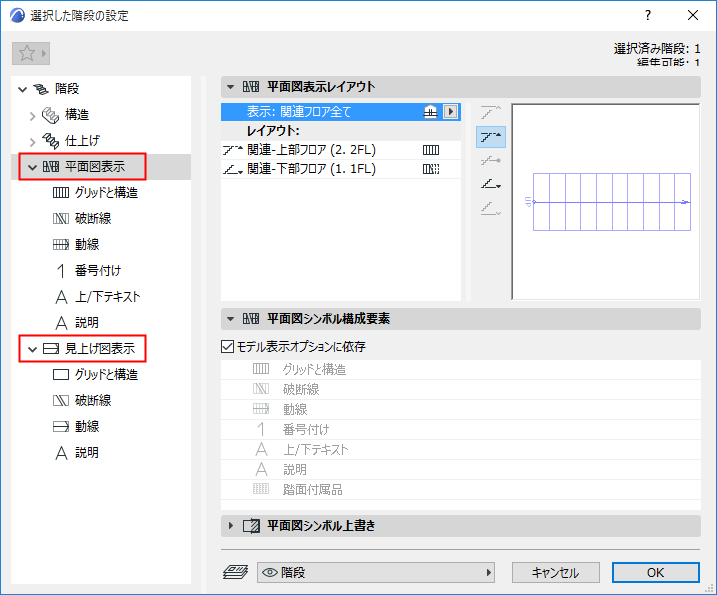Collapse 平面図シンボル構成要素 panel header

click(x=460, y=319)
